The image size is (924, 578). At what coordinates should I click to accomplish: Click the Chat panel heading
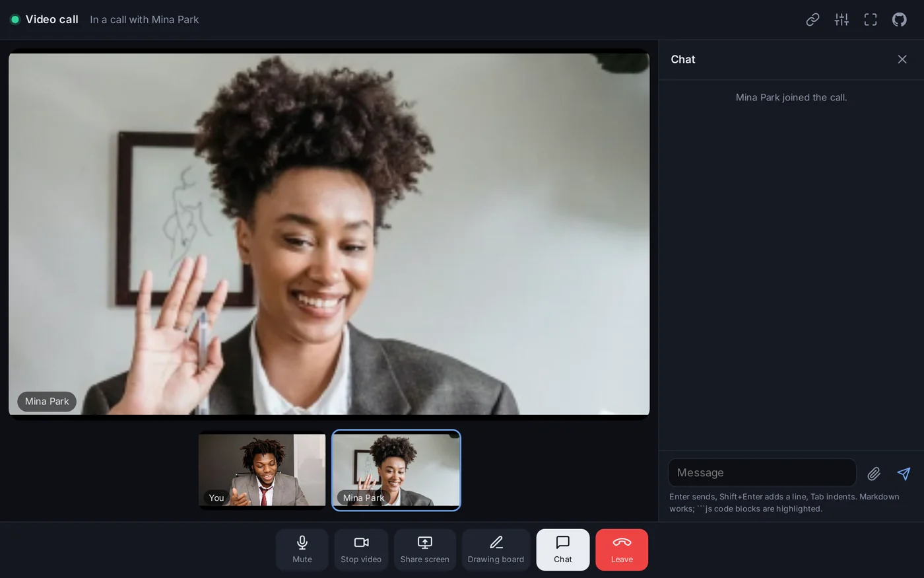tap(683, 59)
